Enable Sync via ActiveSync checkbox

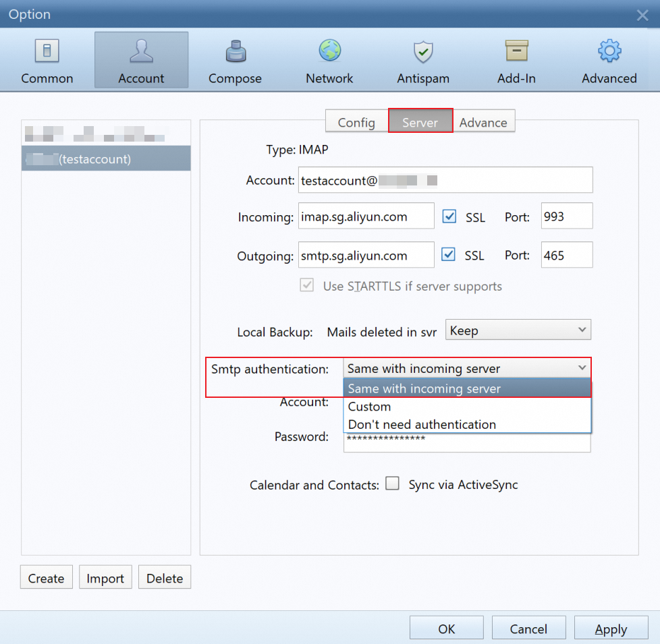392,484
